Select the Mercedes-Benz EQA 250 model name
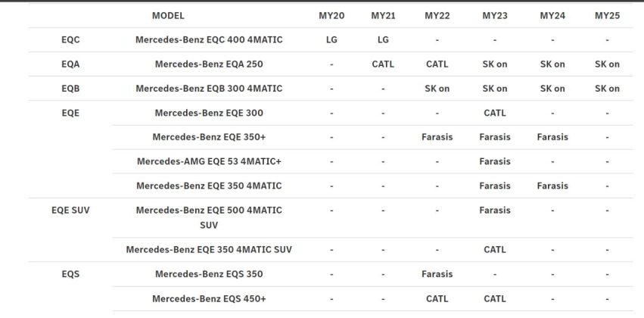This screenshot has height=318, width=644. 209,64
